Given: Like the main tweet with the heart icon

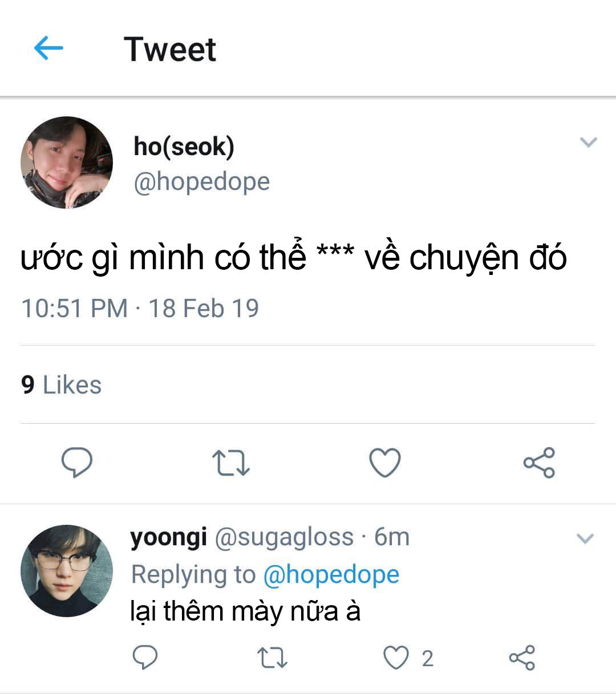Looking at the screenshot, I should 385,462.
